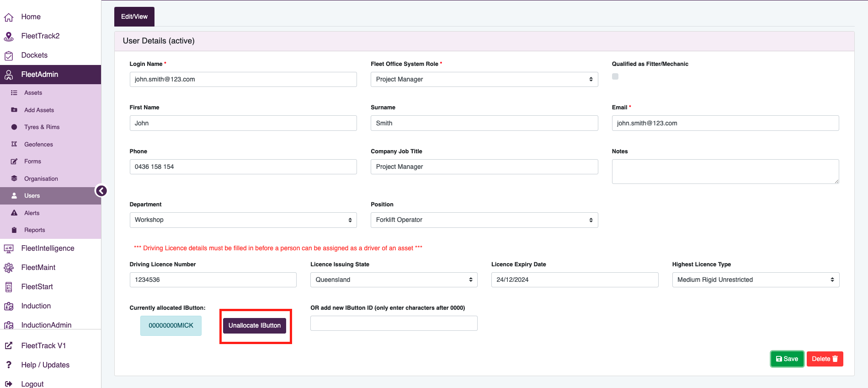Click the Phone number field

tap(243, 167)
